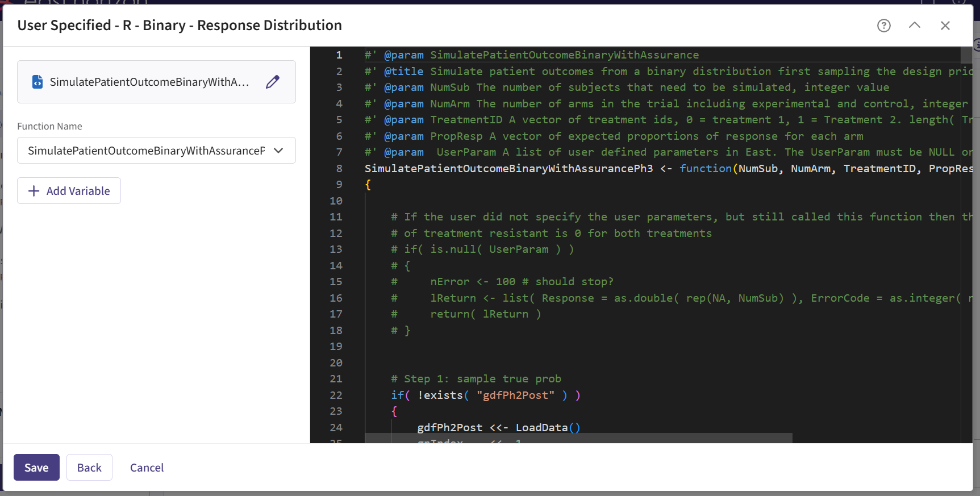Click the horizontal scrollbar under the code editor

point(578,438)
